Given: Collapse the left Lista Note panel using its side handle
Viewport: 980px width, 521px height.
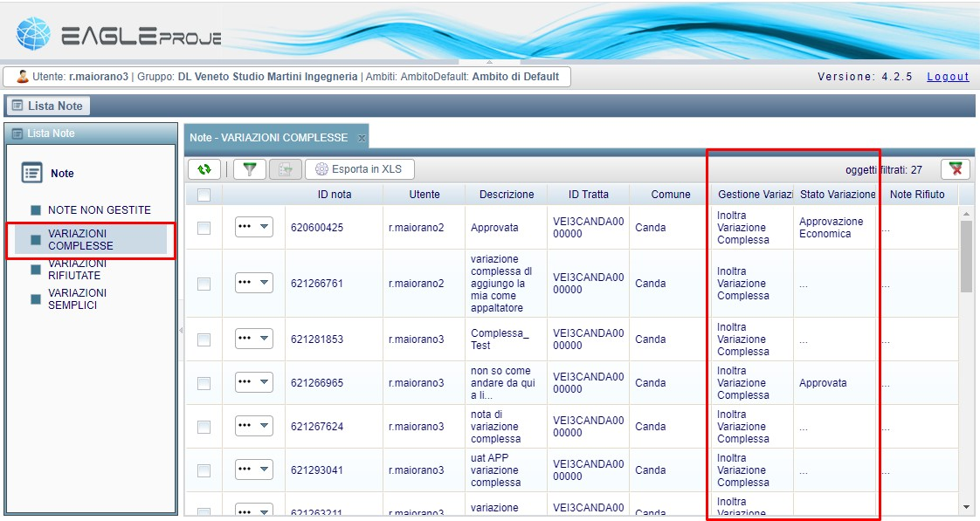Looking at the screenshot, I should [x=181, y=330].
